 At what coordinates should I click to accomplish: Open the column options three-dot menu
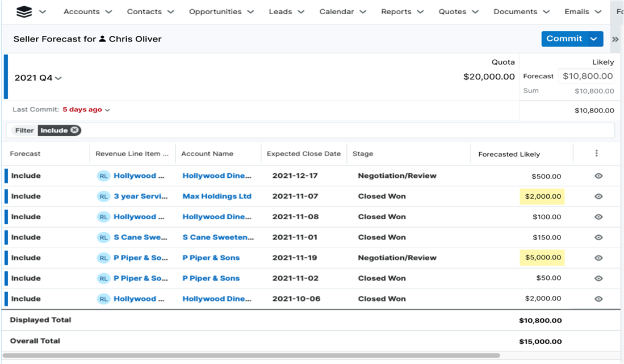point(596,153)
